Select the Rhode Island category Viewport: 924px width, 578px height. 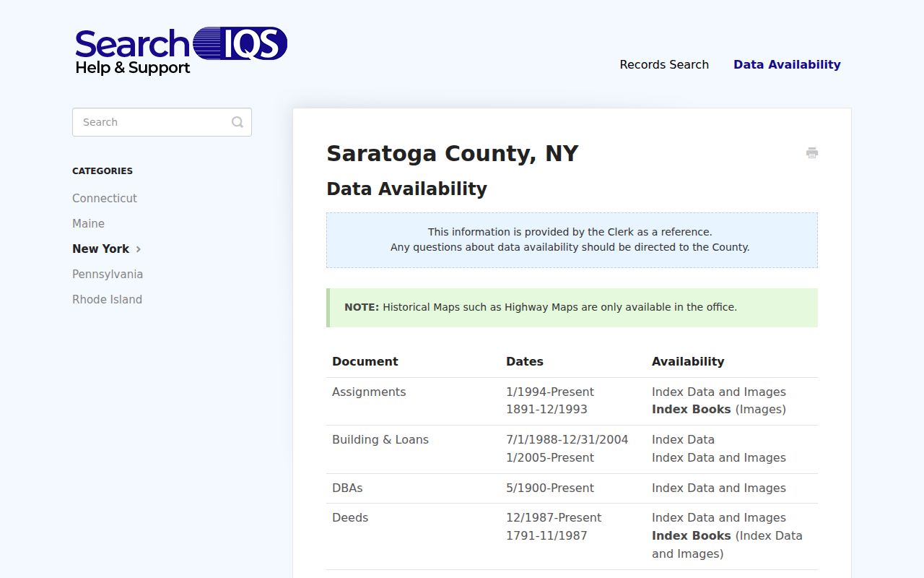107,299
